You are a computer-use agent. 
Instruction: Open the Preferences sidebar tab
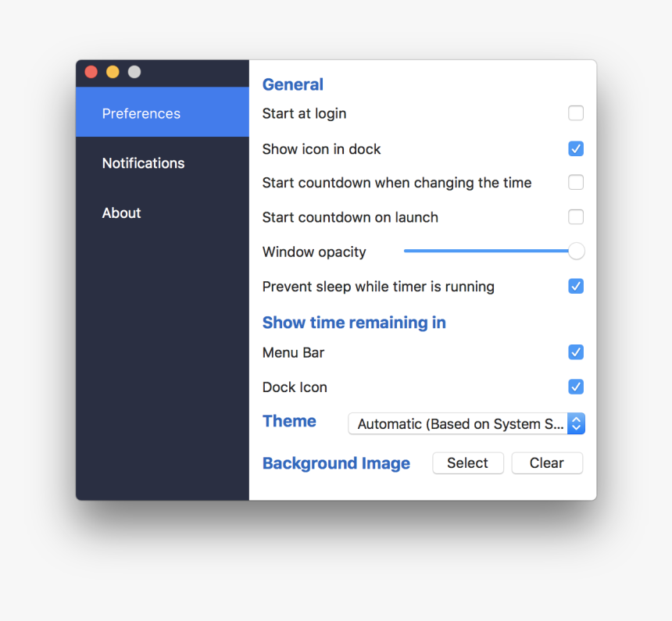tap(163, 112)
